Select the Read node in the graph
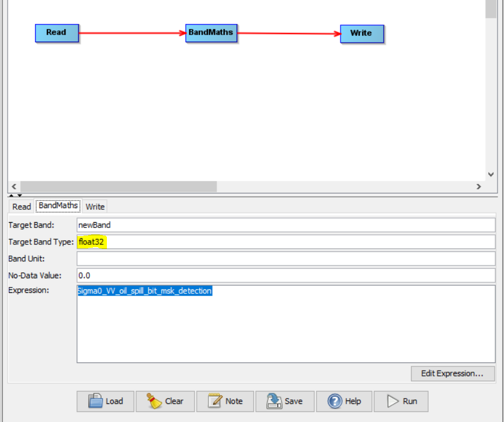 click(57, 33)
